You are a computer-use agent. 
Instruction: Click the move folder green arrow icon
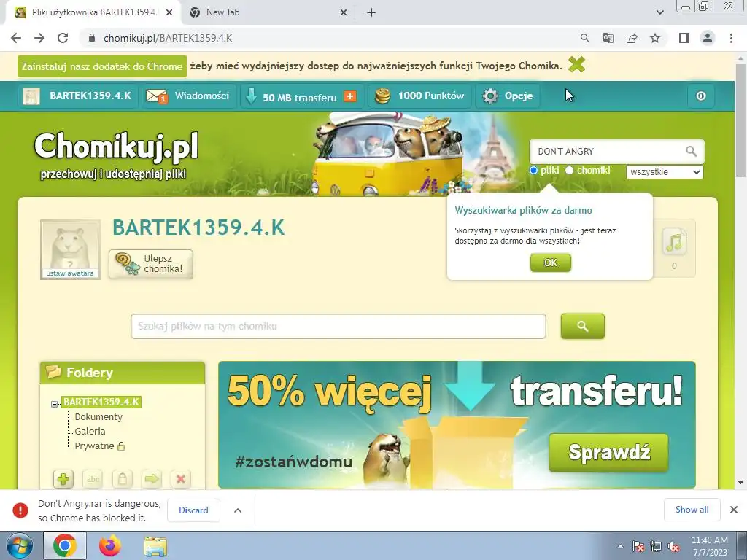[x=152, y=479]
